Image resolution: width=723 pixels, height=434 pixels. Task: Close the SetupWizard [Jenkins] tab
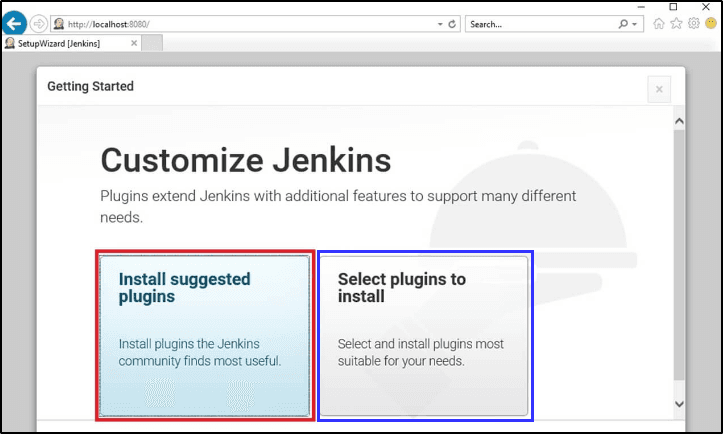pos(134,43)
